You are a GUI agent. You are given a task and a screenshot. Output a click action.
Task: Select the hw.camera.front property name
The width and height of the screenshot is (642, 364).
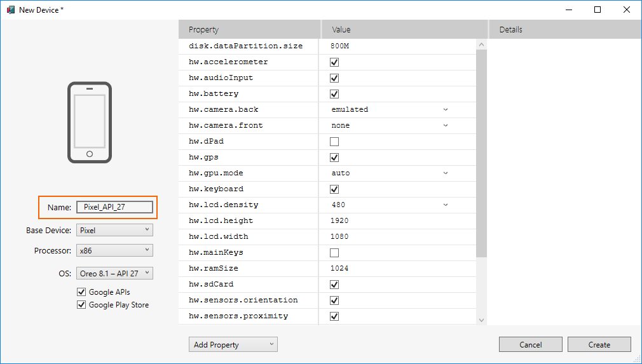(x=226, y=126)
